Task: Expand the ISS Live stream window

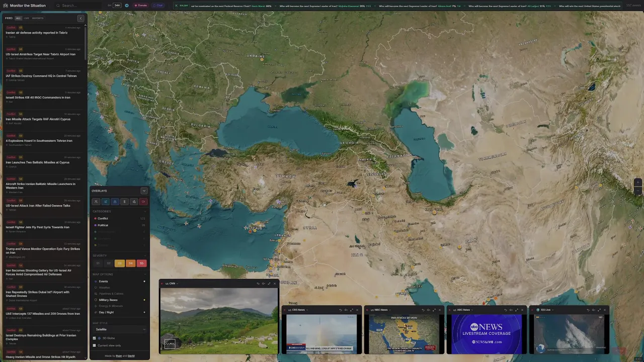Action: [599, 310]
